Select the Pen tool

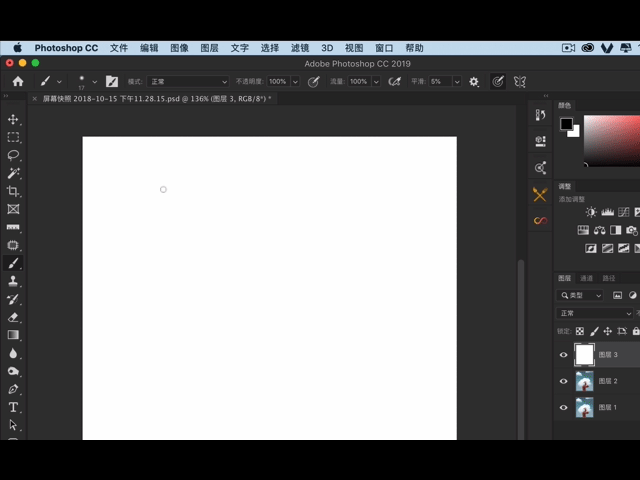point(13,389)
